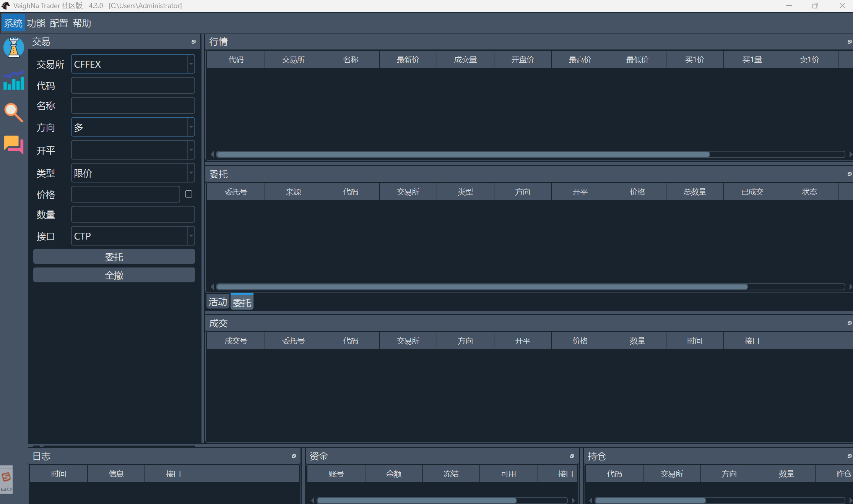Click the 全撤 cancel all button
Viewport: 853px width, 504px height.
[114, 275]
